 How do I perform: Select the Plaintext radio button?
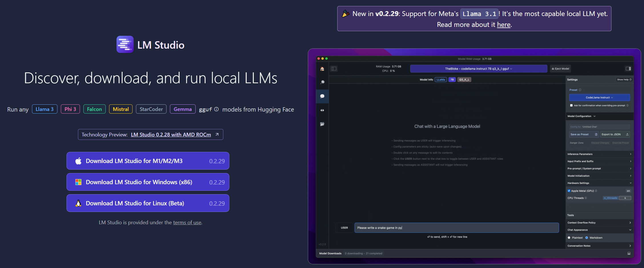click(x=569, y=238)
